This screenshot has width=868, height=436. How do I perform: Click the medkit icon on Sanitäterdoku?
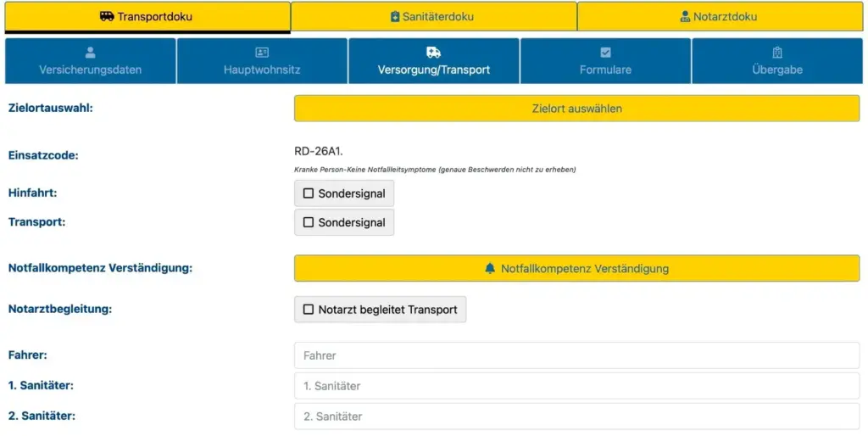(395, 17)
